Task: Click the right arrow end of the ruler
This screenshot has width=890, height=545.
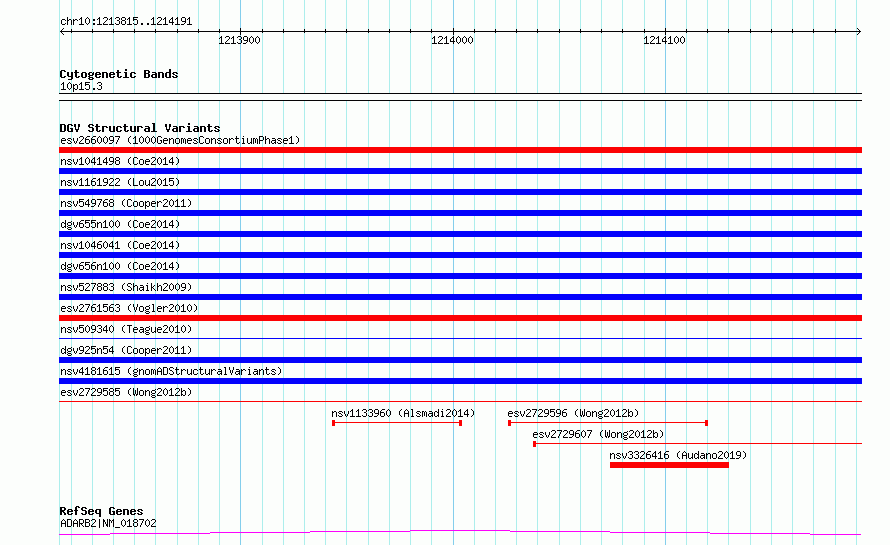Action: [x=858, y=32]
